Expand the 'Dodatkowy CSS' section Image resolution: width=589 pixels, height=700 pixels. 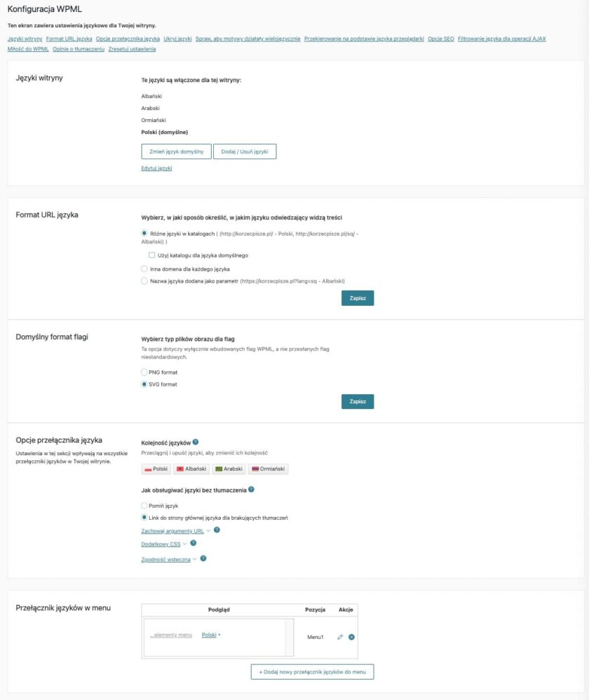coord(161,544)
